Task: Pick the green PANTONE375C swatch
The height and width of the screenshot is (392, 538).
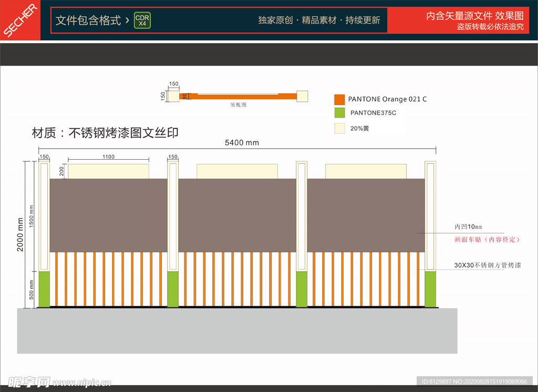Action: (339, 112)
